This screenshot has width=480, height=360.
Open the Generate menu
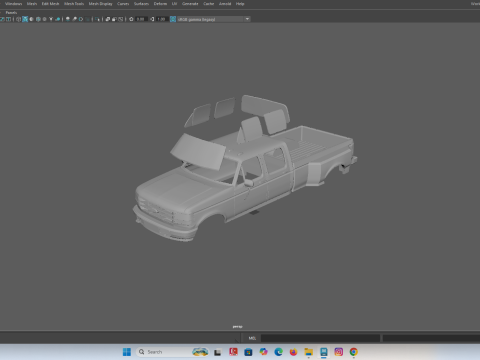pos(190,4)
